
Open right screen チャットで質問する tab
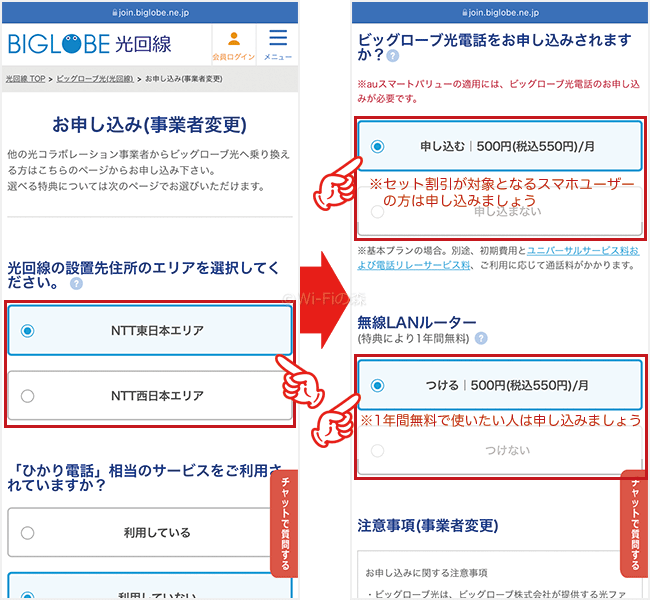635,524
